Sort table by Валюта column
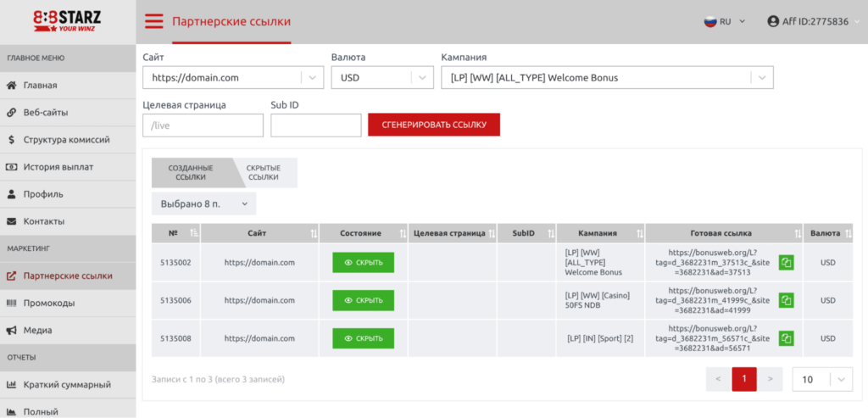This screenshot has height=418, width=868. (x=849, y=234)
